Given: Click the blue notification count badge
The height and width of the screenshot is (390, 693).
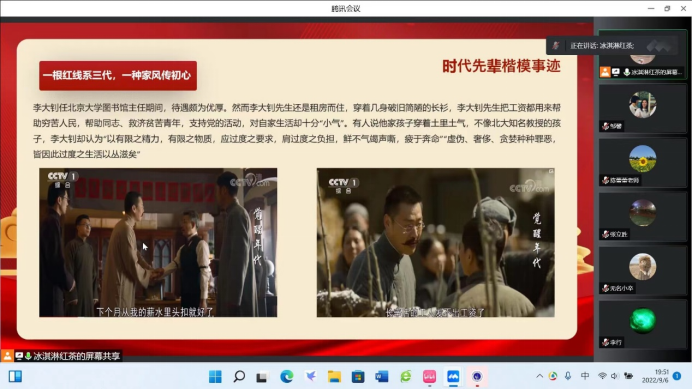Looking at the screenshot, I should tap(677, 376).
